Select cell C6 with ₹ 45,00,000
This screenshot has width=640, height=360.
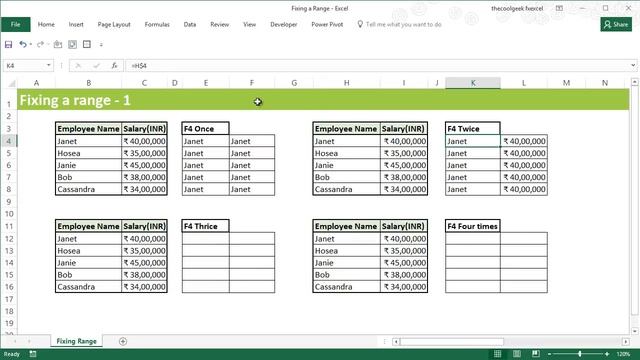144,165
